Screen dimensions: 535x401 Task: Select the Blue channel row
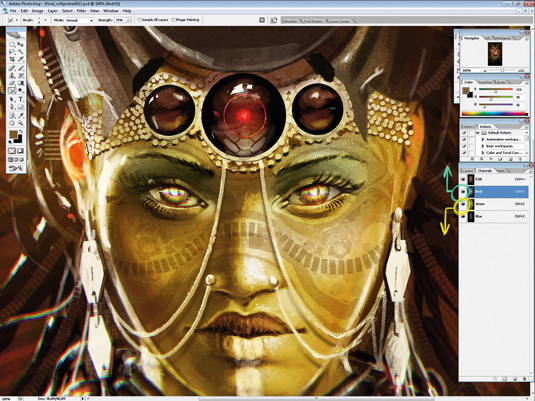click(x=495, y=216)
